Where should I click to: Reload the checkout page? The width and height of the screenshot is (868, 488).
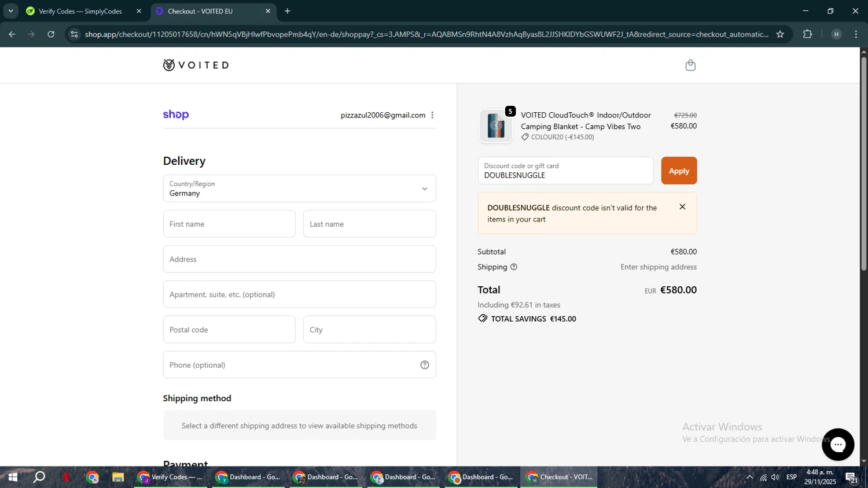[x=51, y=34]
